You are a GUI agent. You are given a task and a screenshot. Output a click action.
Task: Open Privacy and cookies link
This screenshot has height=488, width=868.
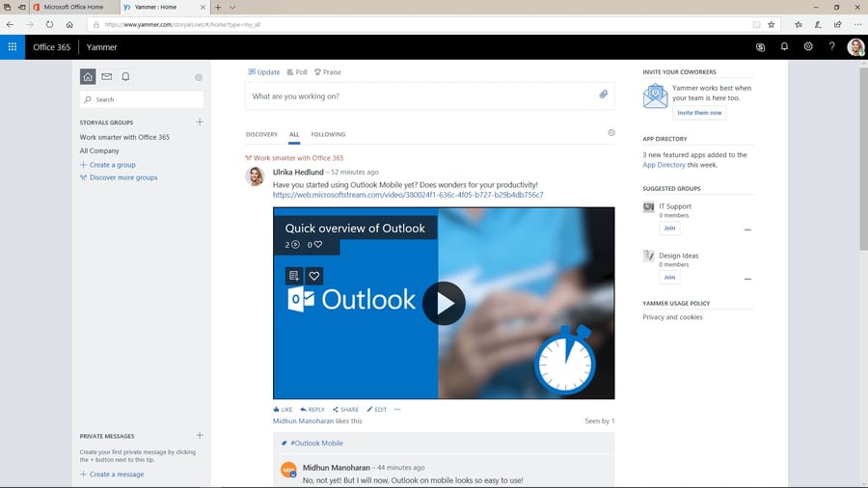click(x=672, y=317)
